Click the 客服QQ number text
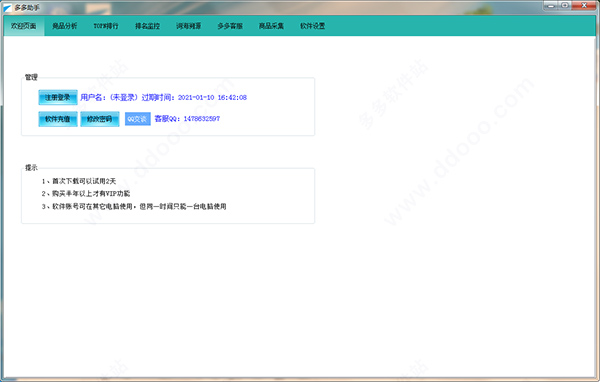 [187, 119]
